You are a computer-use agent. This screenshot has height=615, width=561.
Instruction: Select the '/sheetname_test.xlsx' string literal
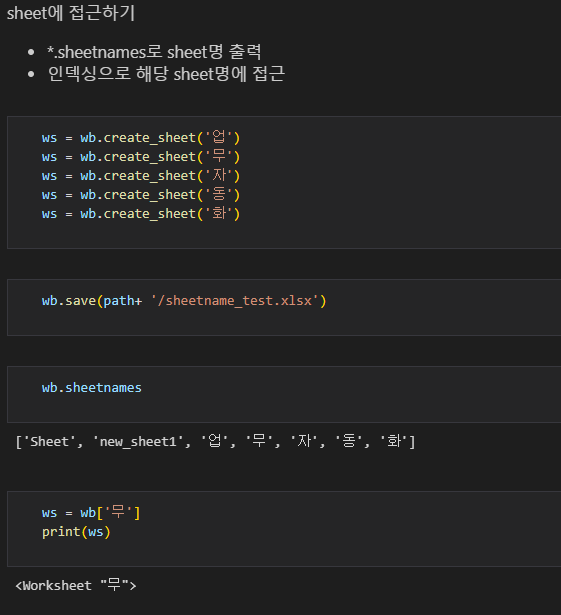coord(235,301)
